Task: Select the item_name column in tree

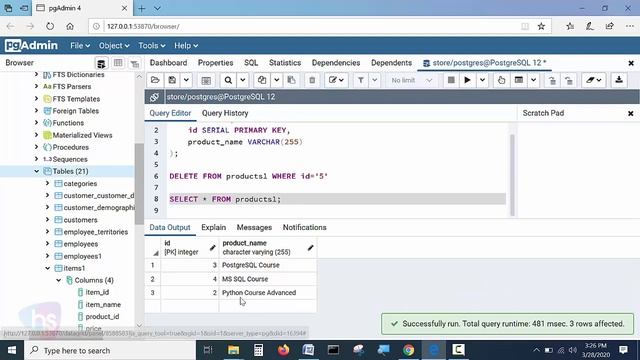Action: tap(103, 304)
